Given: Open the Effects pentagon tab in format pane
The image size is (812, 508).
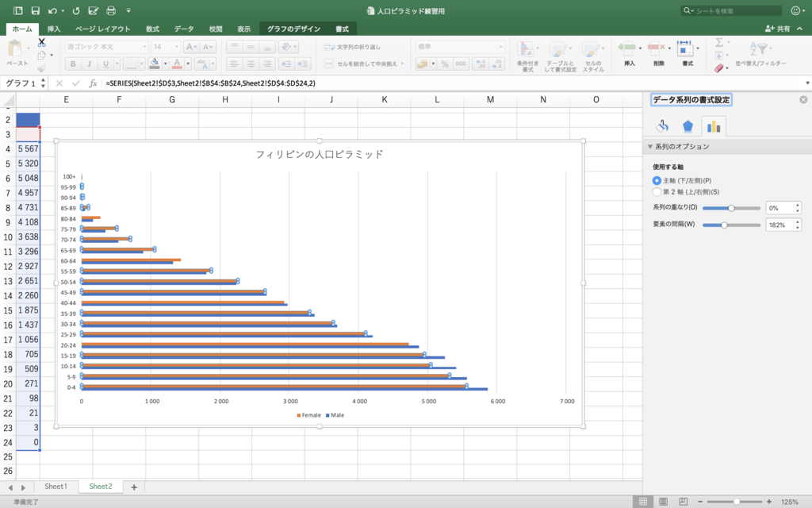Looking at the screenshot, I should point(688,126).
